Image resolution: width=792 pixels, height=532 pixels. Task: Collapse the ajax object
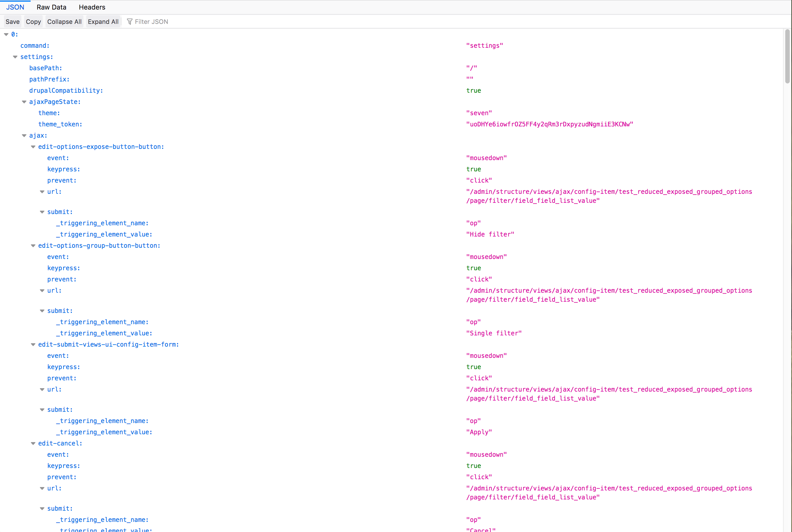pyautogui.click(x=24, y=135)
